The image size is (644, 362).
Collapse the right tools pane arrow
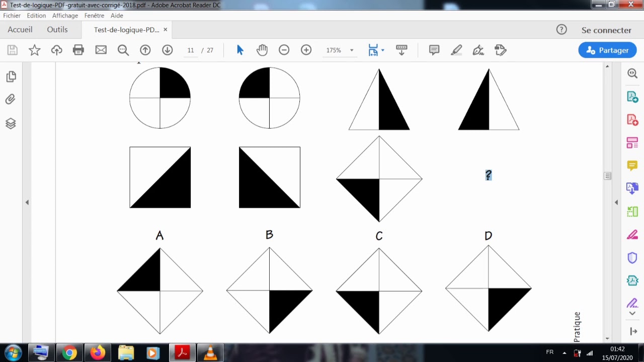pos(616,203)
